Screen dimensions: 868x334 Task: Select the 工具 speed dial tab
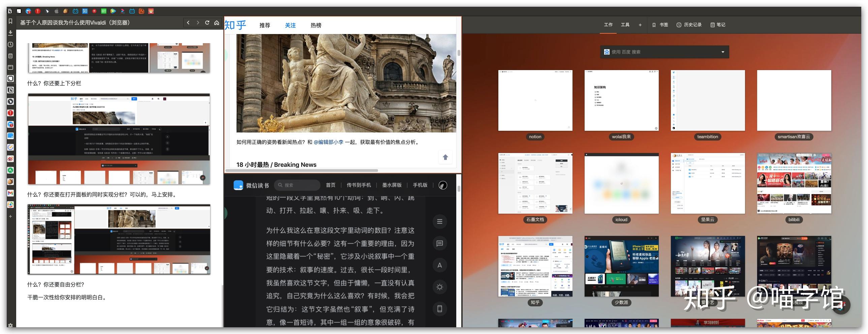625,25
